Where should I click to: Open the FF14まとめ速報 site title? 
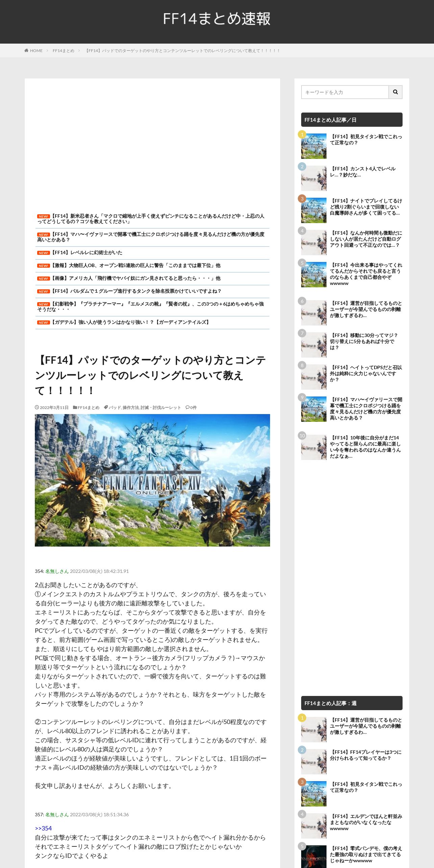tap(217, 19)
